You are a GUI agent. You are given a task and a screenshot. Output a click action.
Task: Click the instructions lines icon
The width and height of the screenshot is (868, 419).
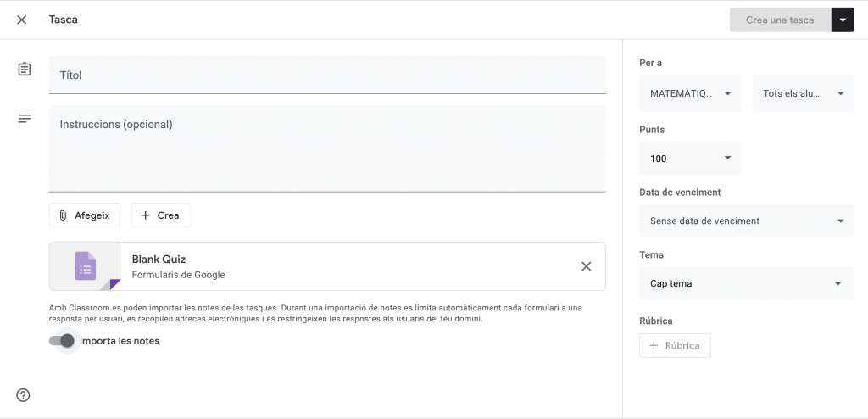25,119
